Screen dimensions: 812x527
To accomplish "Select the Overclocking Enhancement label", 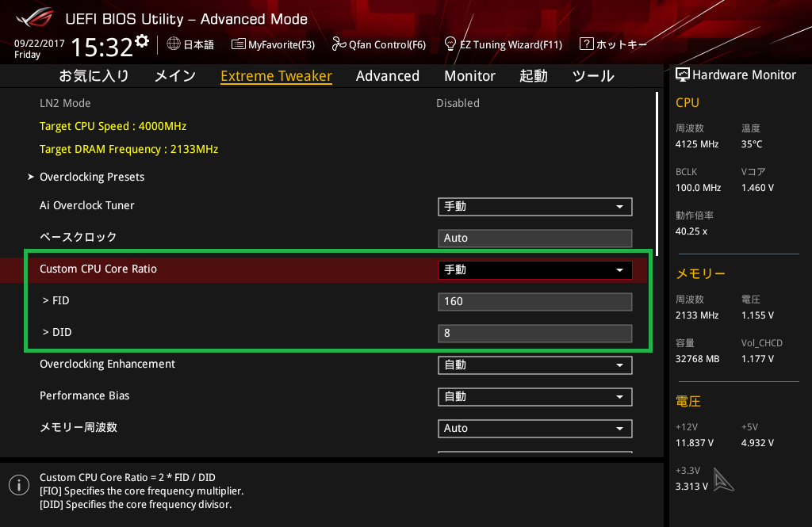I will tap(107, 364).
